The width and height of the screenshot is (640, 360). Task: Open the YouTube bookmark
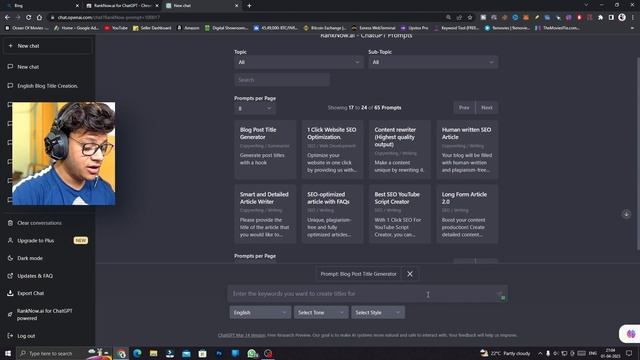[x=116, y=28]
